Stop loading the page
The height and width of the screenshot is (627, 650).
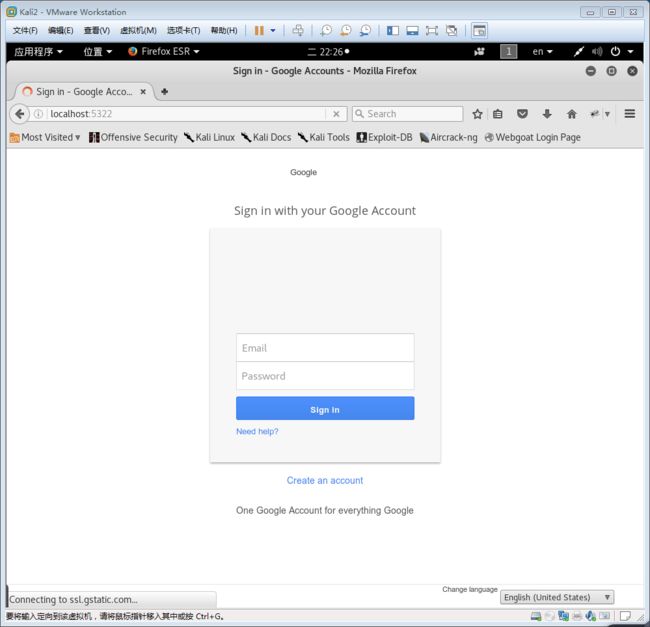coord(336,114)
